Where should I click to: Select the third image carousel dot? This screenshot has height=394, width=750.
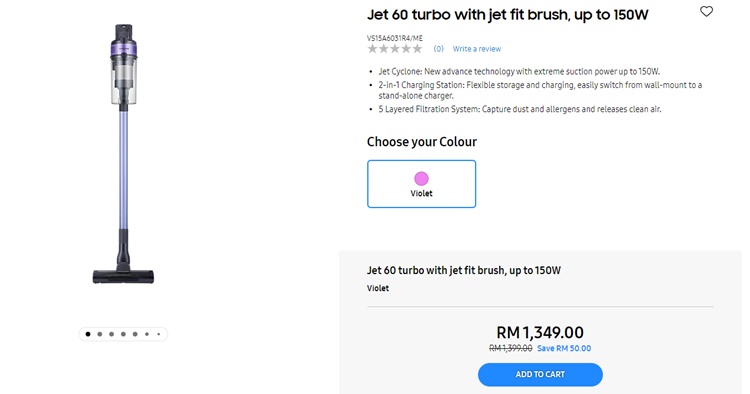[111, 334]
